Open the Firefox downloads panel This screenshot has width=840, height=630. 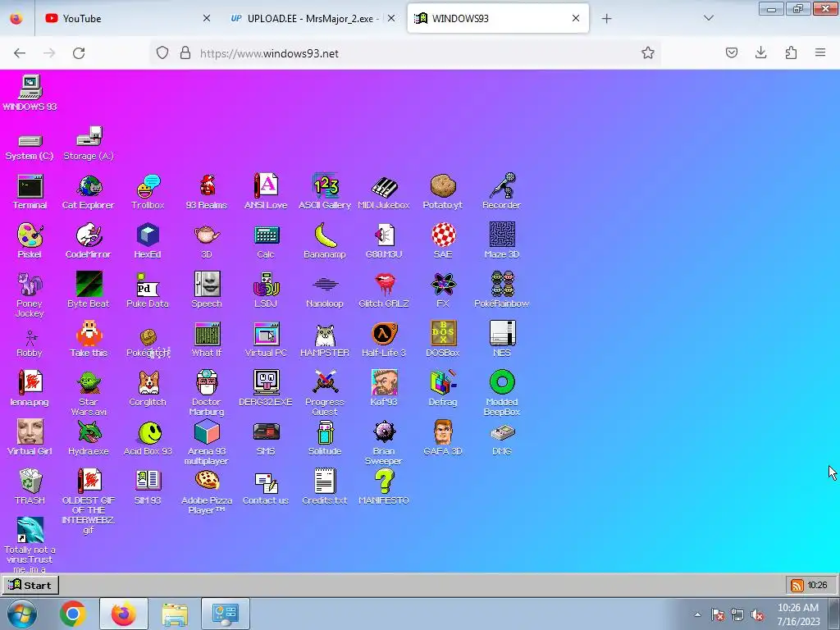[x=760, y=52]
